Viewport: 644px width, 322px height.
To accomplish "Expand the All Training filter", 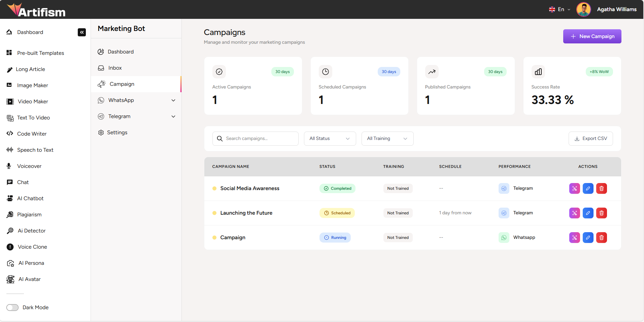I will (387, 138).
